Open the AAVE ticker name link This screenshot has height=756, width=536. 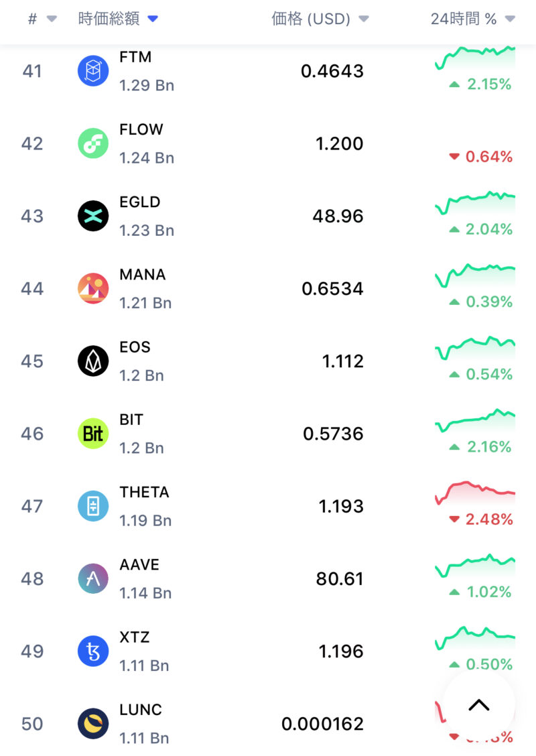click(139, 564)
